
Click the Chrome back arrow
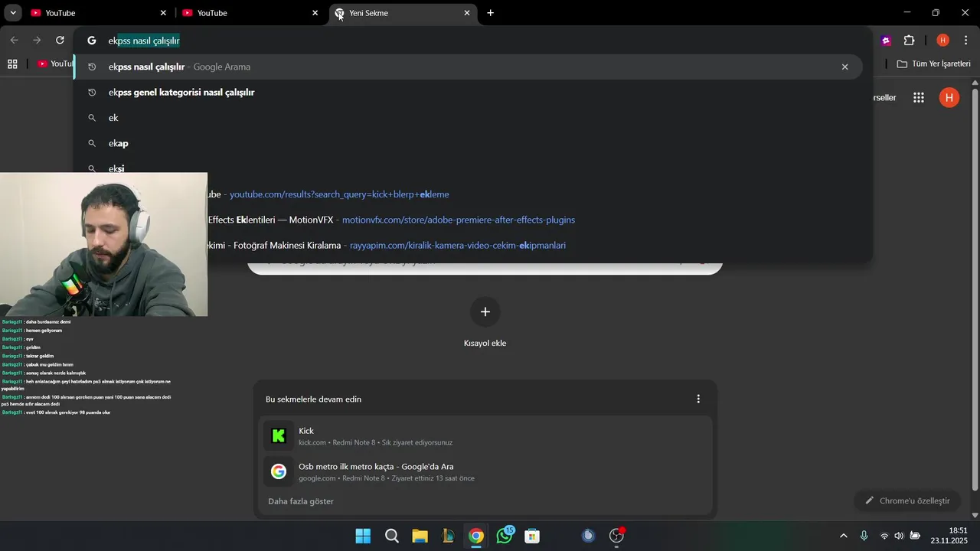(x=14, y=40)
